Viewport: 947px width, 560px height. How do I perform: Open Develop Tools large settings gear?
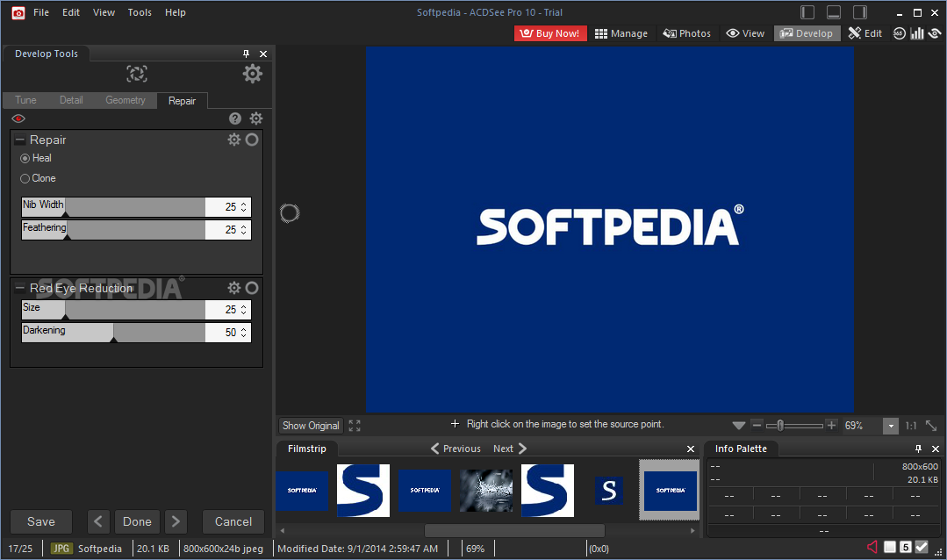pos(253,74)
